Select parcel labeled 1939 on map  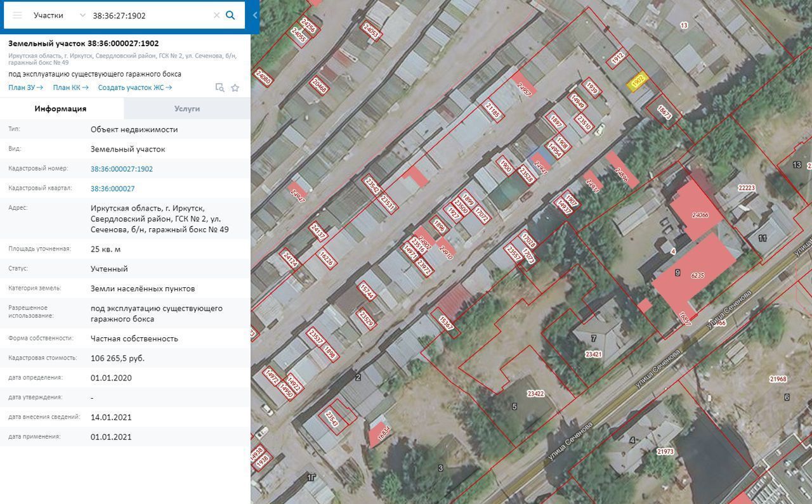(x=593, y=87)
